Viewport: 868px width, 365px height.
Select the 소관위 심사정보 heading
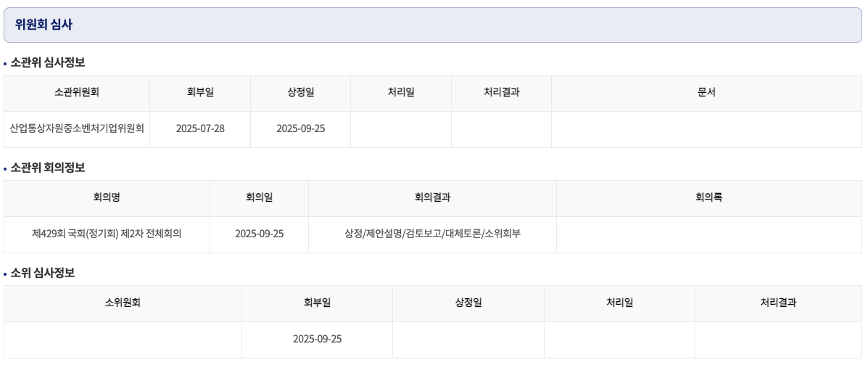pyautogui.click(x=48, y=62)
